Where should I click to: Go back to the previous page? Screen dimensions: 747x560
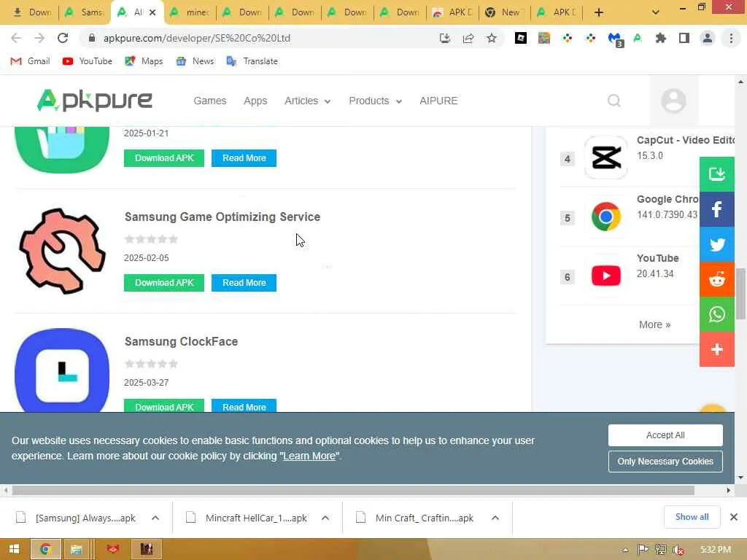16,38
